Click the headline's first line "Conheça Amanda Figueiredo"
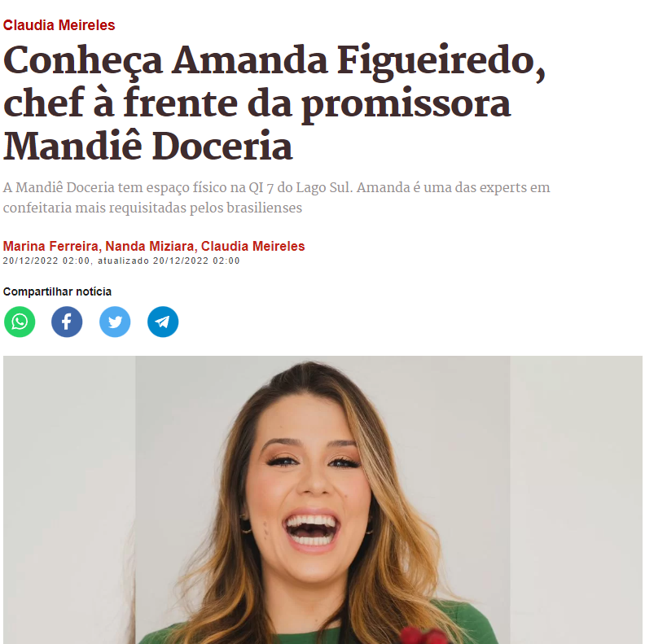 pyautogui.click(x=274, y=61)
